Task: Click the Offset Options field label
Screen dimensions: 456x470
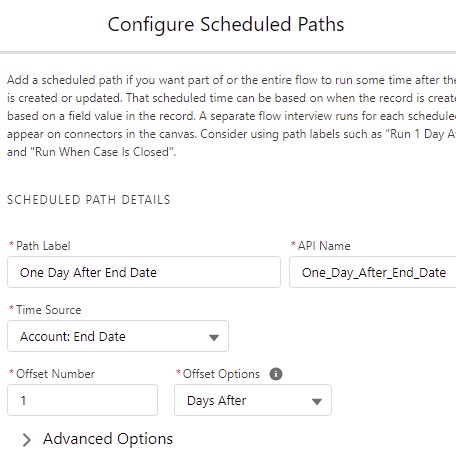Action: click(x=221, y=374)
